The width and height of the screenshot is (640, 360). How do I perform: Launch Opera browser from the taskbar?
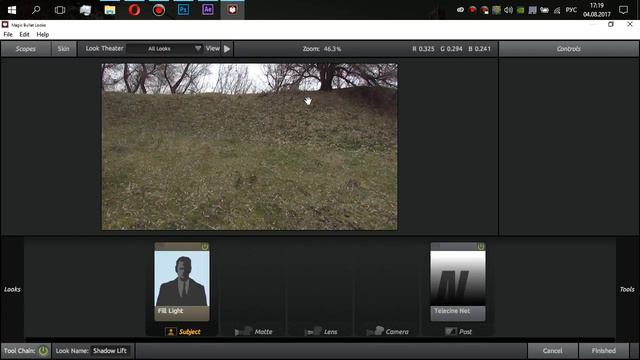pos(134,10)
